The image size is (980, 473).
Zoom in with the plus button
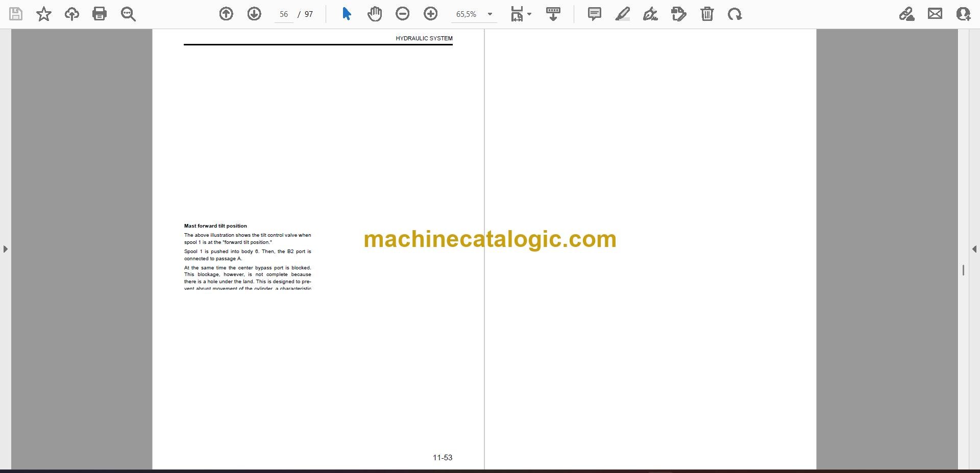click(431, 14)
